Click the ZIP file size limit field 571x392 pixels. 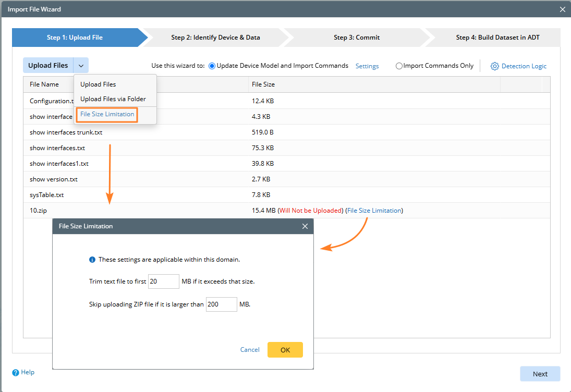222,304
